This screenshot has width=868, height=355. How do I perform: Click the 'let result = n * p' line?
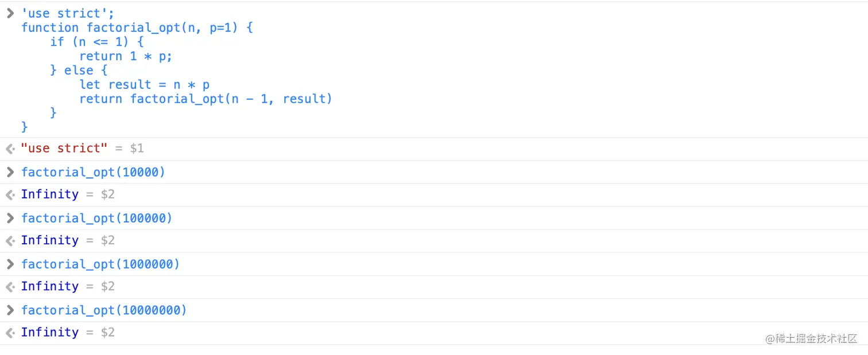point(144,85)
